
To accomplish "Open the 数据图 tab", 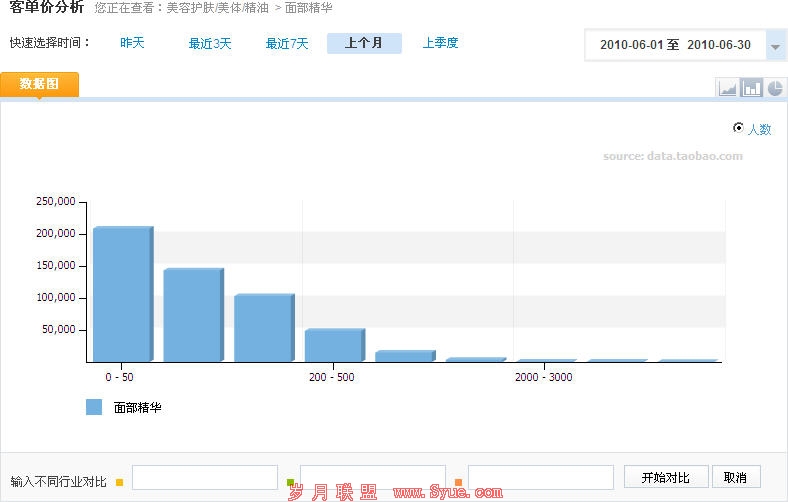I will click(x=39, y=84).
